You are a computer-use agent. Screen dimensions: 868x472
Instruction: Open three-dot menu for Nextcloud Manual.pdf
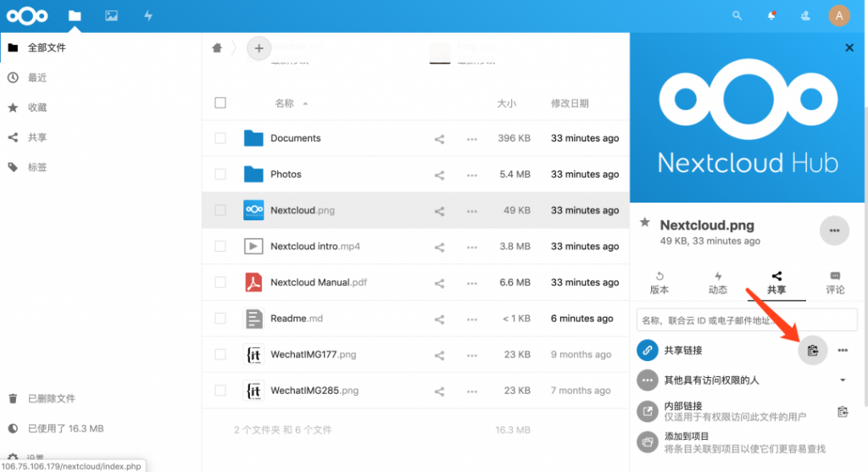point(472,283)
